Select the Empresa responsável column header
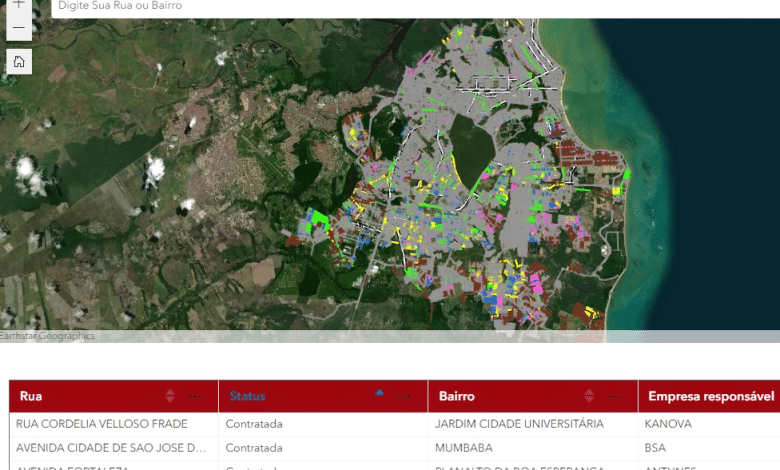The image size is (780, 470). [x=710, y=396]
